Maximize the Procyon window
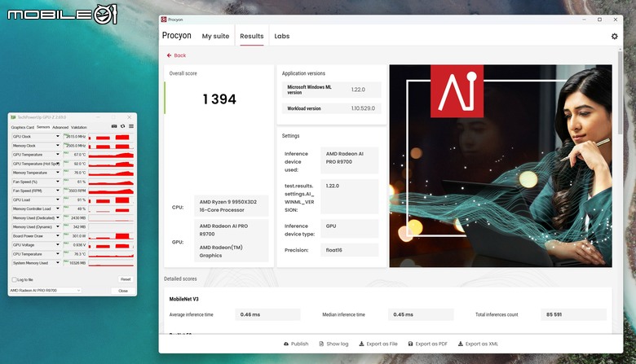The width and height of the screenshot is (636, 364). pyautogui.click(x=599, y=20)
